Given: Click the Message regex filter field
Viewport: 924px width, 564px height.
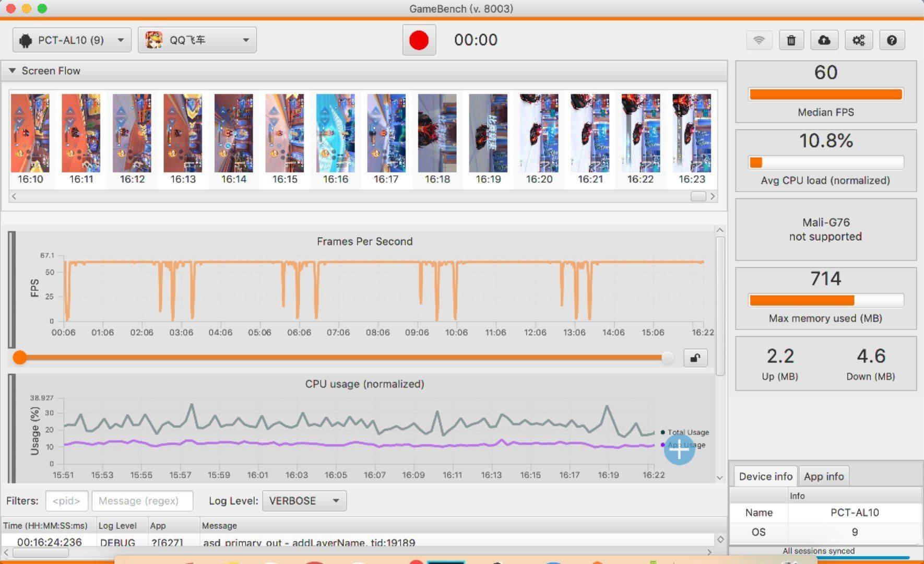Looking at the screenshot, I should 142,501.
